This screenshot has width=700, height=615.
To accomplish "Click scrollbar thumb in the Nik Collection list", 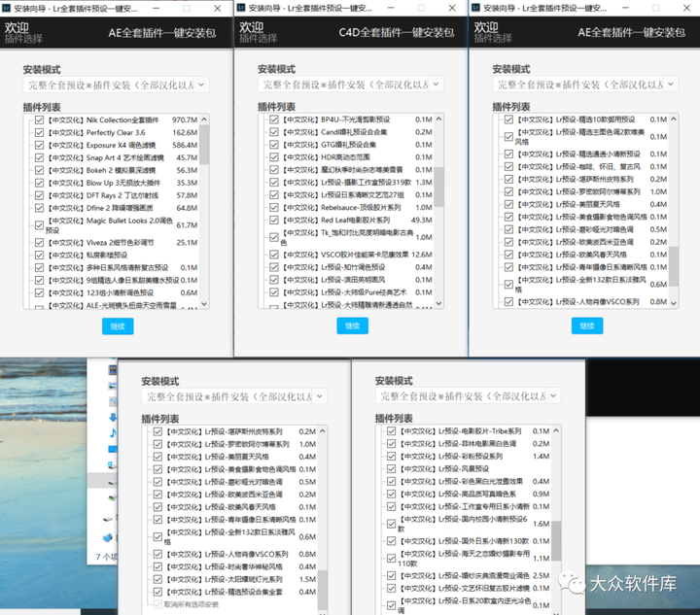I will (204, 145).
